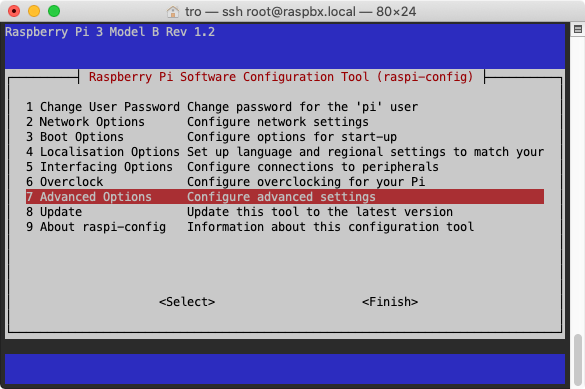Click 'Change password for the 'pi' user' text
The height and width of the screenshot is (389, 585).
tap(302, 107)
